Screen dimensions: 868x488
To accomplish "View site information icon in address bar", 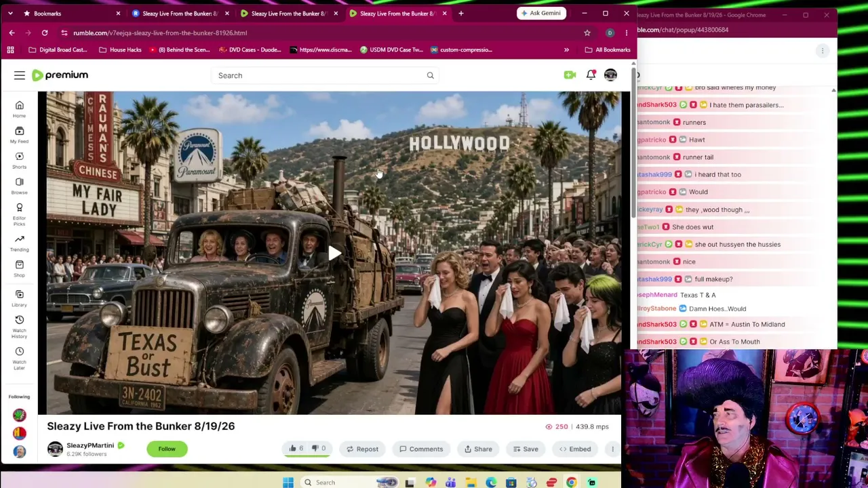I will click(64, 33).
